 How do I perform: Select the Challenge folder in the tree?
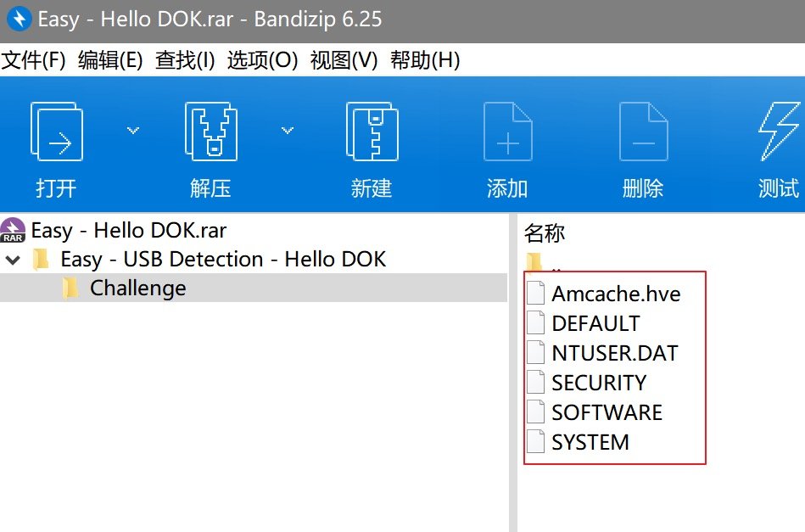pos(138,288)
